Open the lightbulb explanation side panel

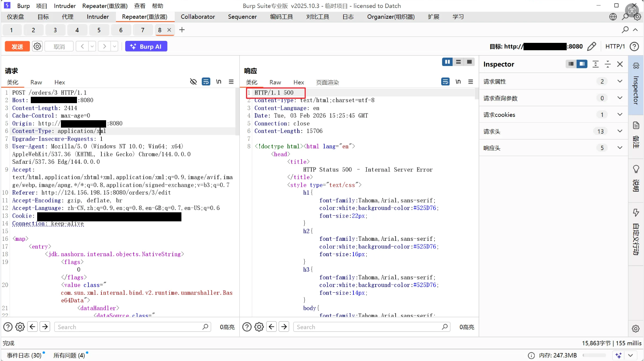tap(636, 169)
